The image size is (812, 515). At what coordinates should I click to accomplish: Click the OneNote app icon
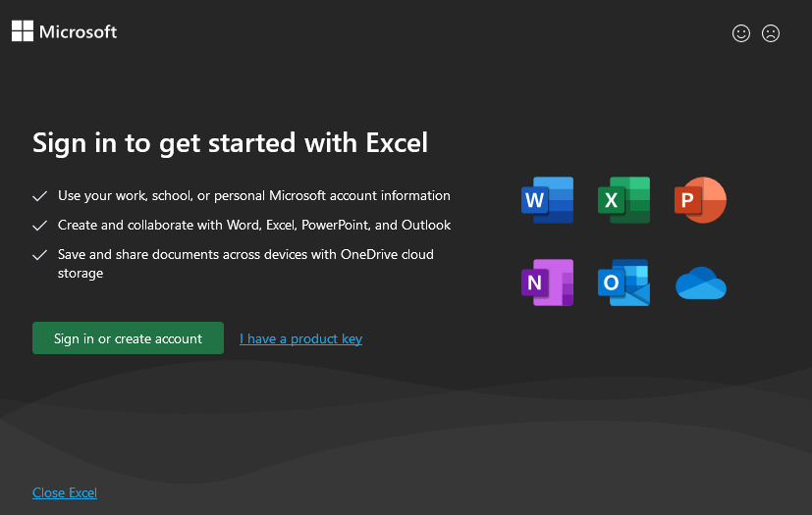point(547,283)
